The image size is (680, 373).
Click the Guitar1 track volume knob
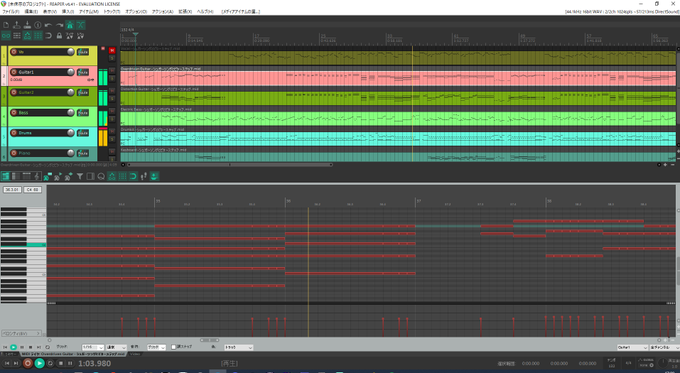[x=71, y=72]
